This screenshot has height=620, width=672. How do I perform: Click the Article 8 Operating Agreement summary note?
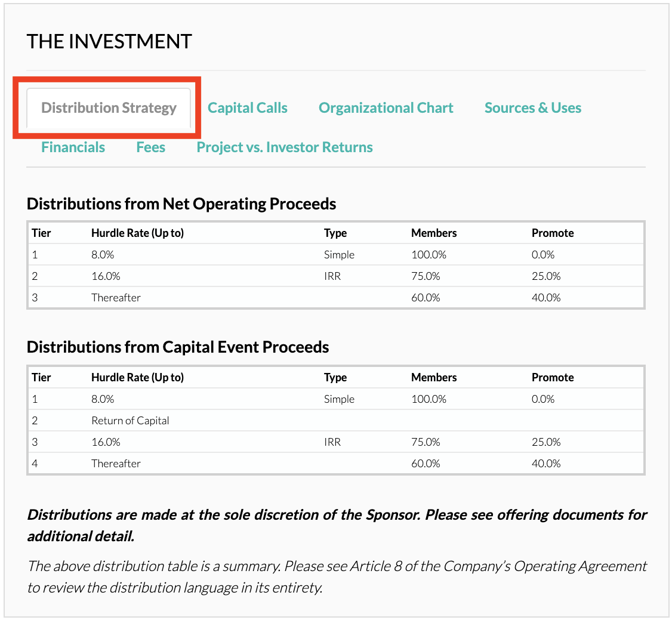coord(337,576)
